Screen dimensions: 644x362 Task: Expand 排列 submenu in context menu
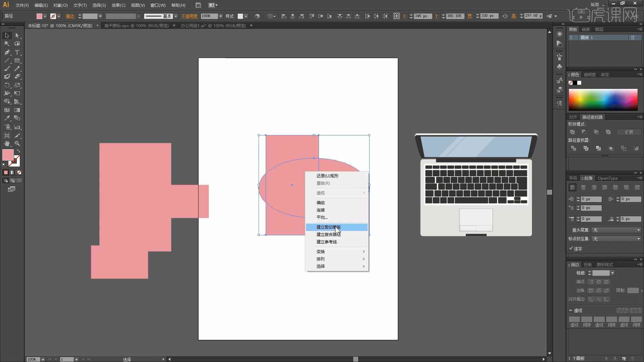coord(320,258)
